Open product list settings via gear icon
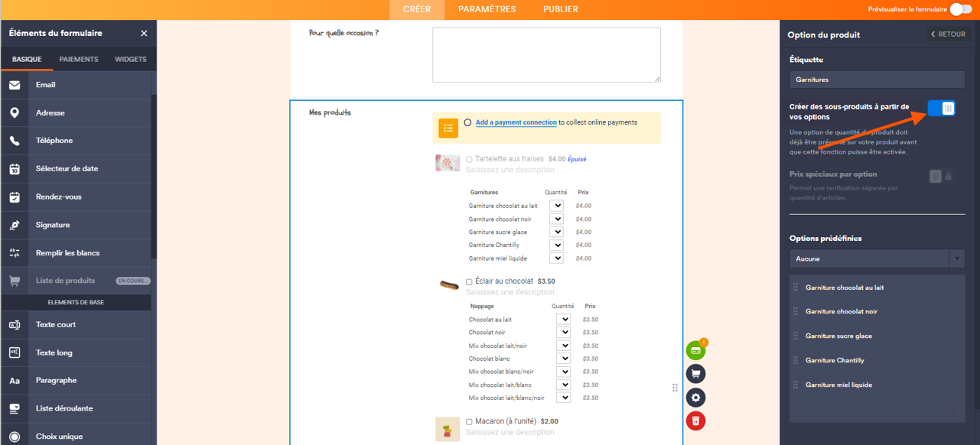The height and width of the screenshot is (445, 980). 695,397
